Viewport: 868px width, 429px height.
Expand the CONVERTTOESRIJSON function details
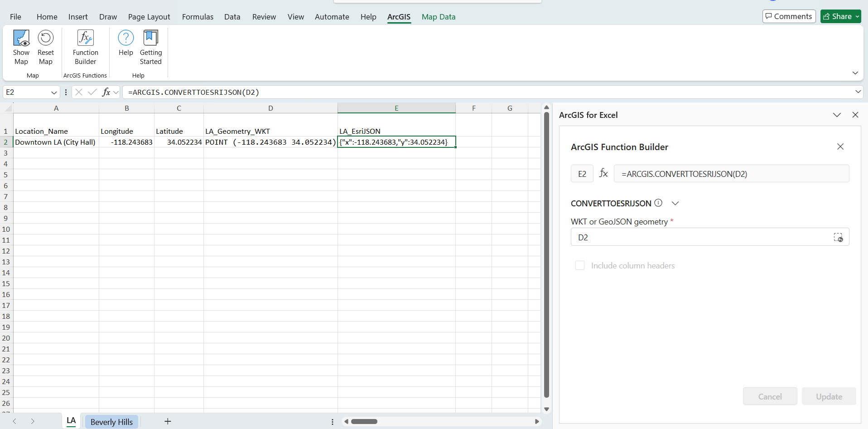point(675,203)
